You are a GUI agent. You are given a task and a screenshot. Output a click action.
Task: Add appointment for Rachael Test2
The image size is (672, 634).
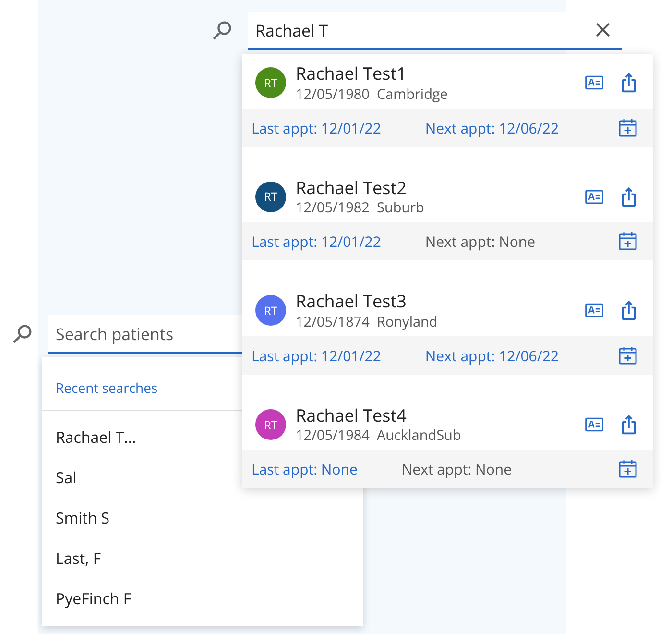628,242
